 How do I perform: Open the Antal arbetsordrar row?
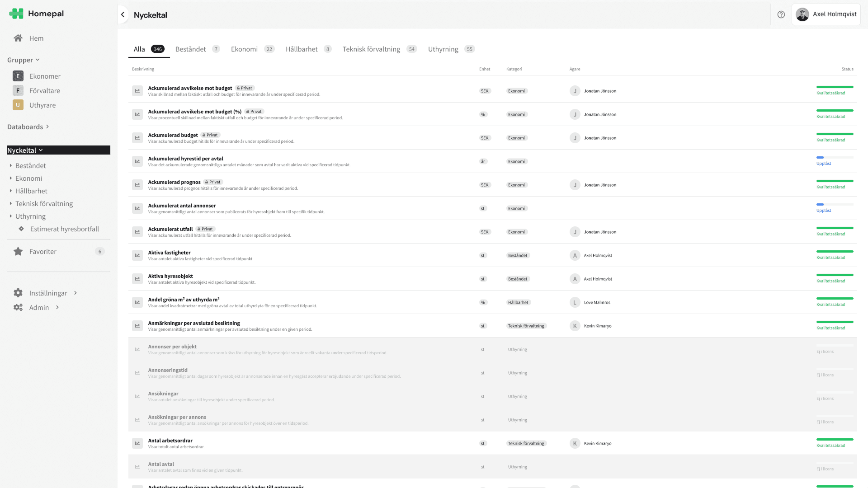click(x=170, y=441)
